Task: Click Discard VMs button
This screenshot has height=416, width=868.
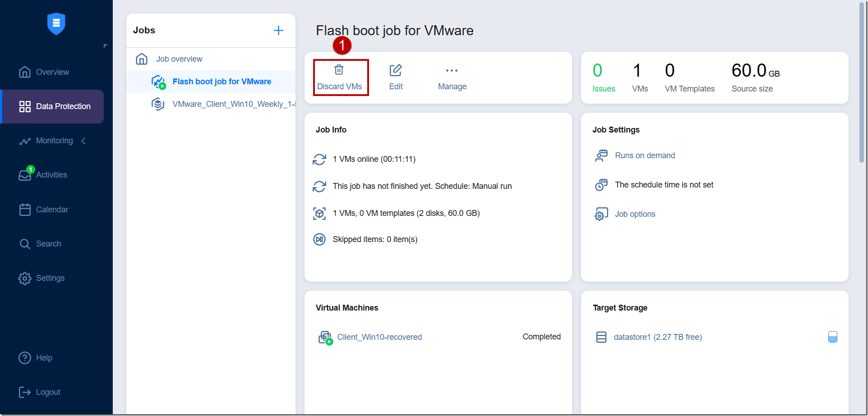Action: [340, 78]
